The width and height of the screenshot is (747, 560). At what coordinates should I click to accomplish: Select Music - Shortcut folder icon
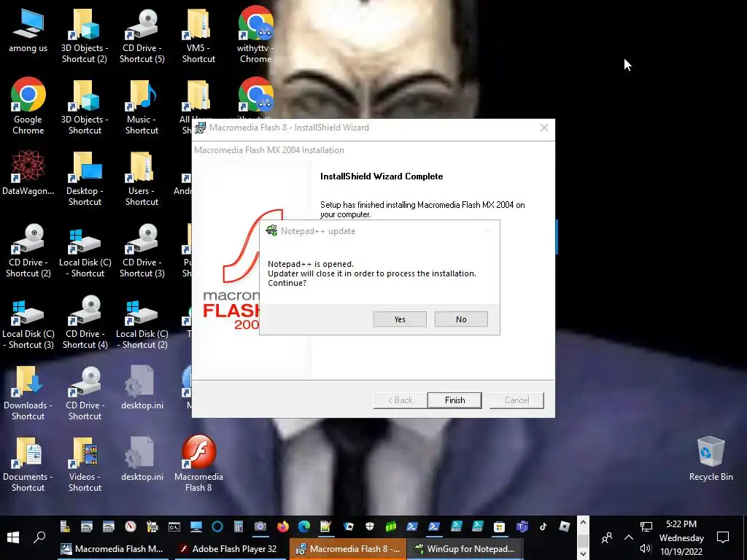tap(142, 106)
